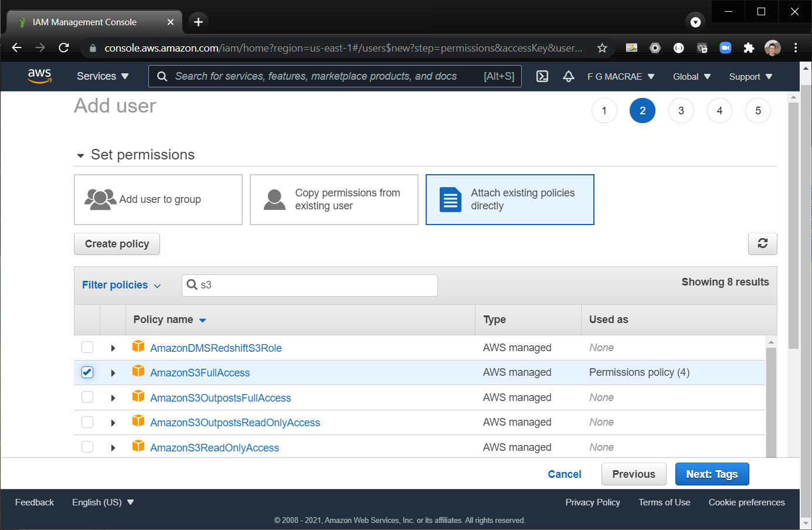The image size is (812, 530).
Task: Click the Zoom extension icon
Action: click(x=725, y=48)
